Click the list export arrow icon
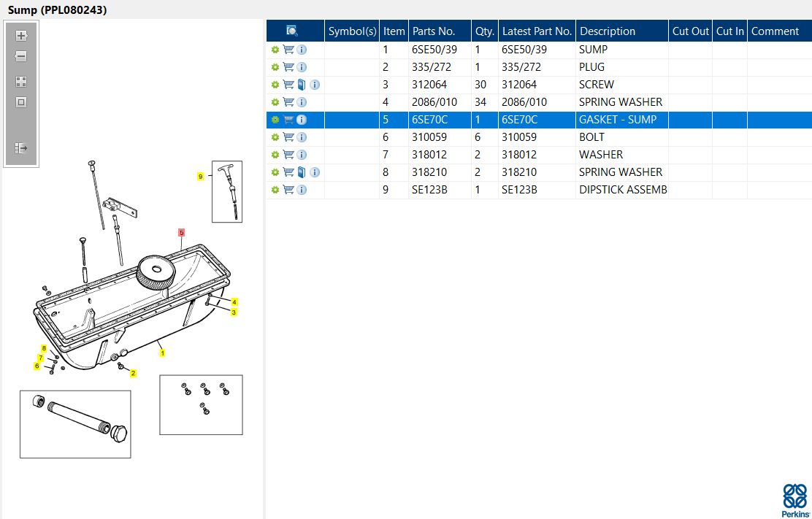This screenshot has height=519, width=812. tap(21, 148)
